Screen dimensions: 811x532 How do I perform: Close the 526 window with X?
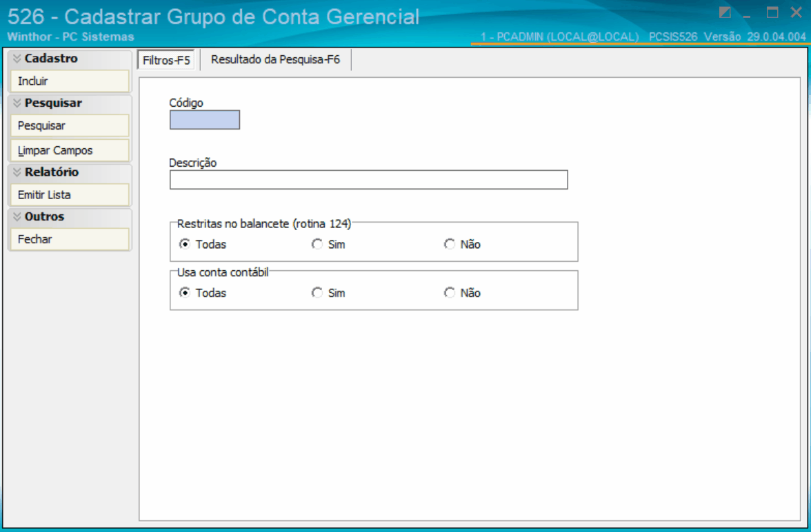pyautogui.click(x=797, y=12)
